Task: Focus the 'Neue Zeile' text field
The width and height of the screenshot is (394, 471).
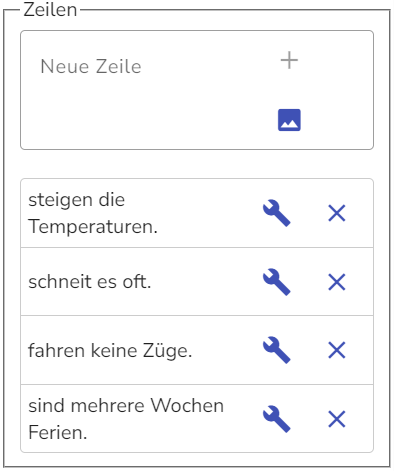Action: 147,66
